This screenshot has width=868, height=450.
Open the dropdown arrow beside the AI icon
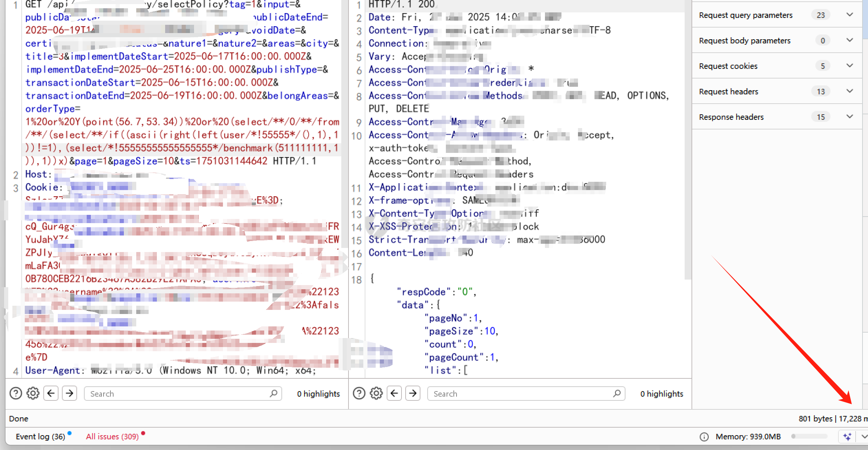click(864, 437)
